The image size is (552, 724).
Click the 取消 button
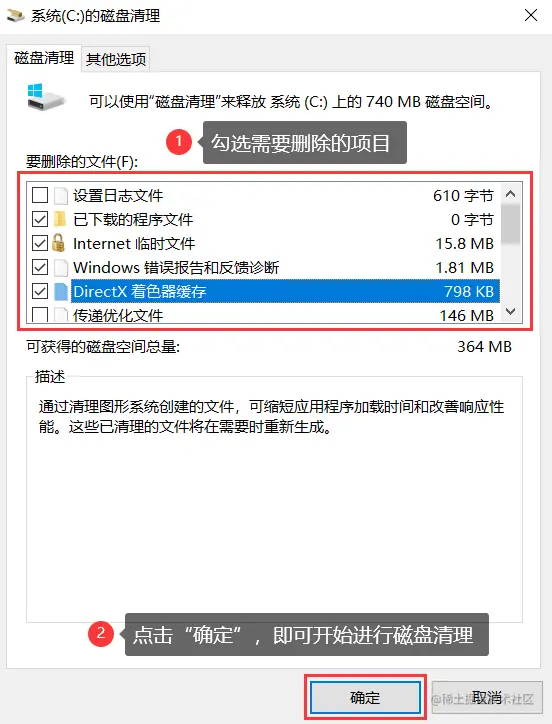pyautogui.click(x=487, y=697)
